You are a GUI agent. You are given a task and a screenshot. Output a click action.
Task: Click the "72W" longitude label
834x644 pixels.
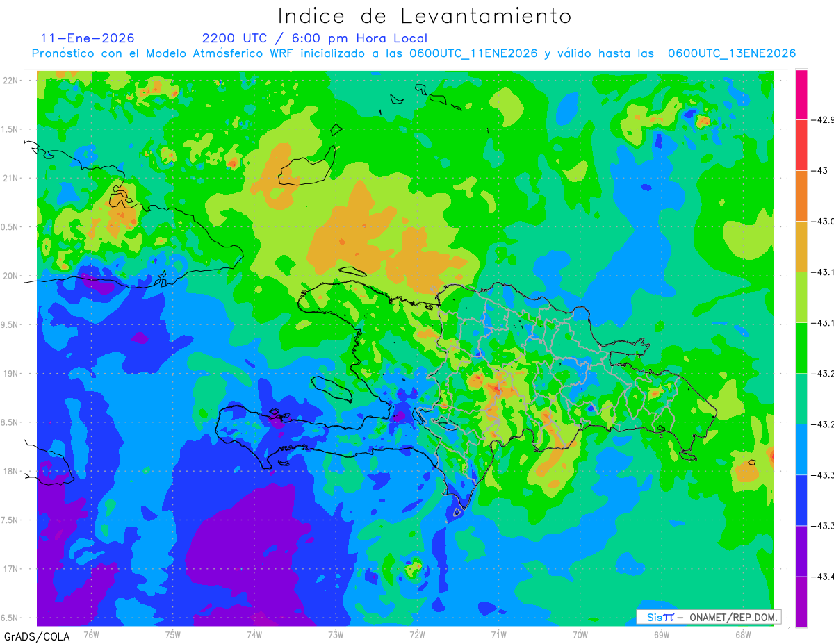coord(417,634)
